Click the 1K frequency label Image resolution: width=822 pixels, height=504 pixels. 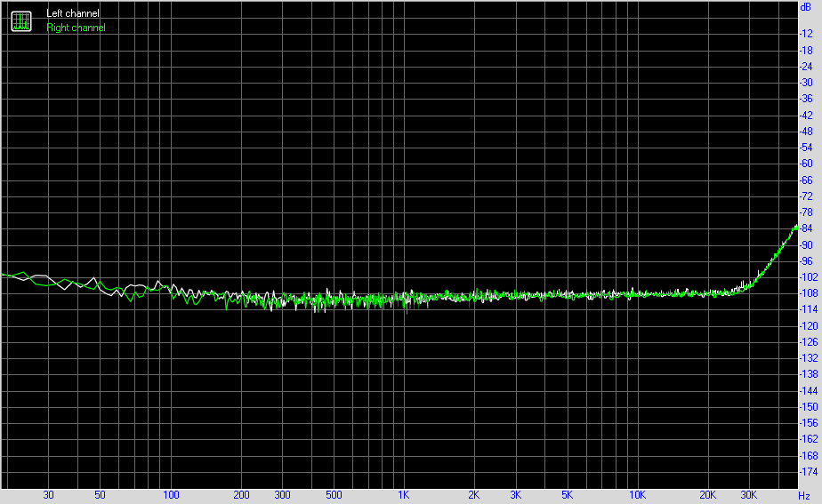tap(403, 495)
